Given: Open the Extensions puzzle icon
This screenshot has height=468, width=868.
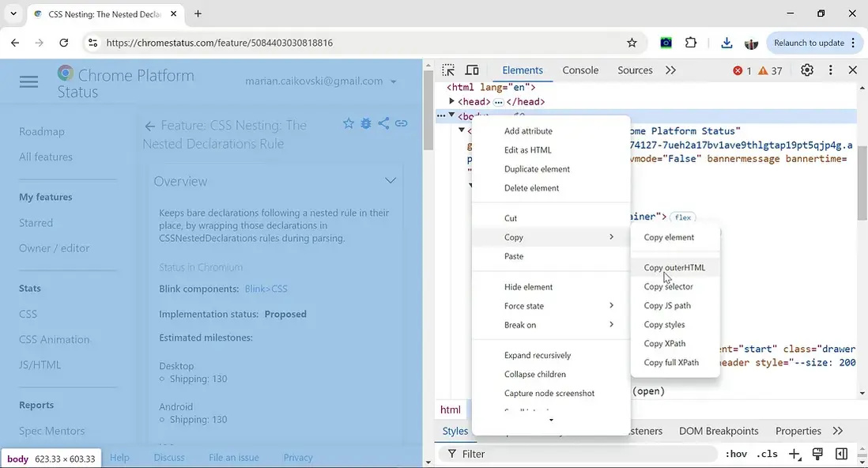Looking at the screenshot, I should (x=691, y=43).
